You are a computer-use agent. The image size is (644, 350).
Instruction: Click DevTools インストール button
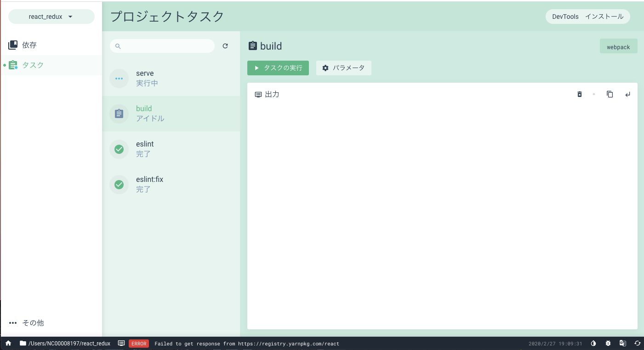click(588, 17)
